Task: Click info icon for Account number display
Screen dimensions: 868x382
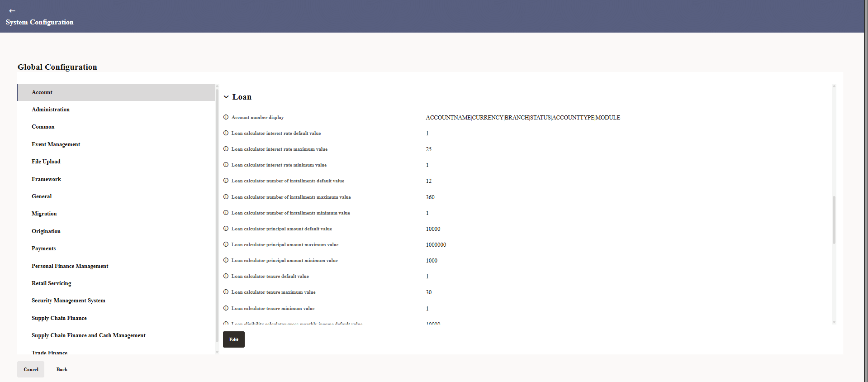Action: (226, 117)
